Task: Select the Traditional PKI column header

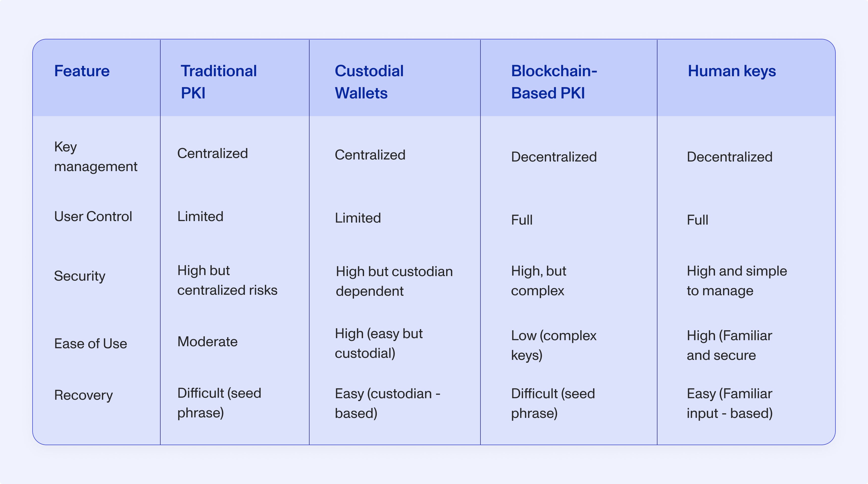Action: (x=219, y=82)
